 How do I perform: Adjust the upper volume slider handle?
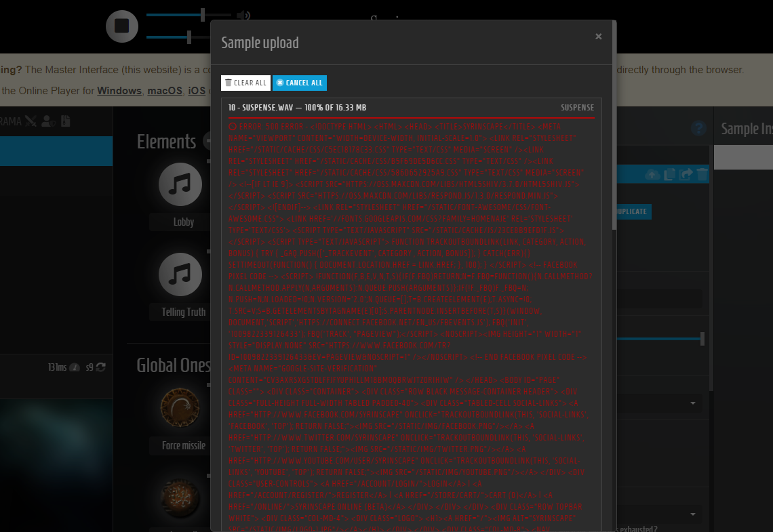[x=203, y=15]
